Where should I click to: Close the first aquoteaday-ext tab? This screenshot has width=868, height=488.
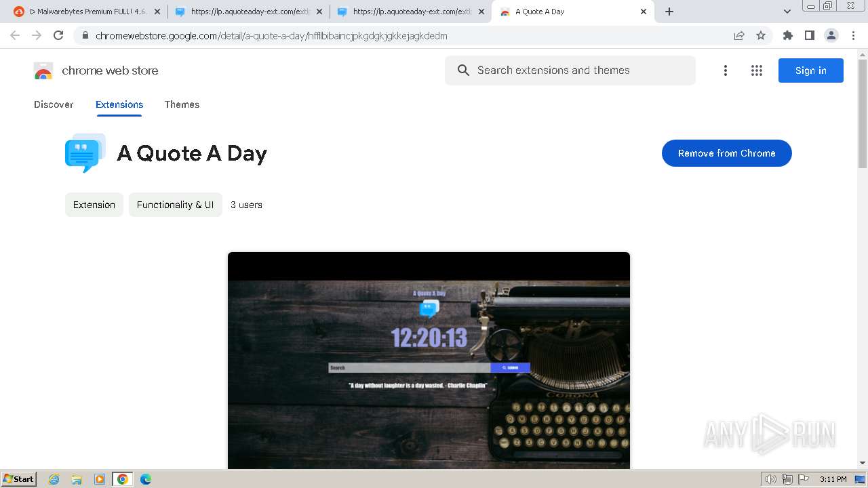tap(319, 12)
